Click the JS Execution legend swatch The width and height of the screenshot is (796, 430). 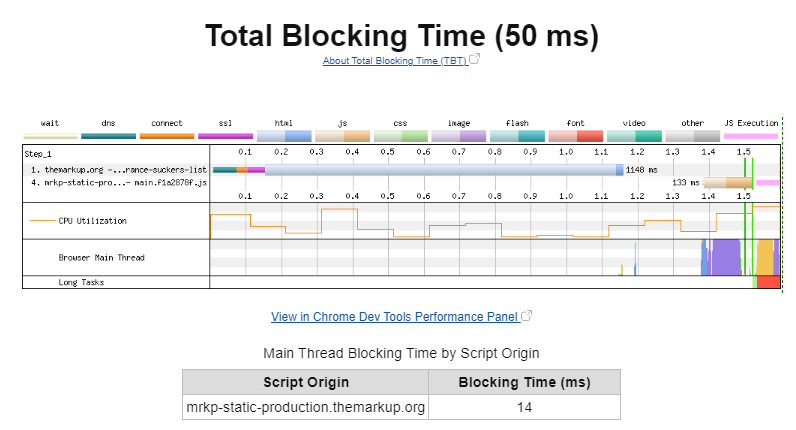click(x=750, y=135)
